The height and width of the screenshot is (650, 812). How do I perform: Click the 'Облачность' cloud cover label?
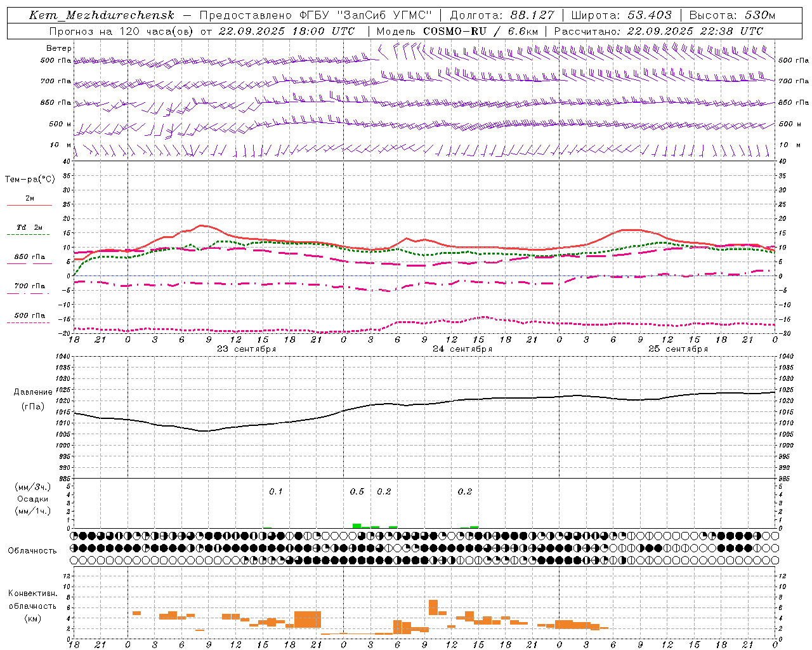pyautogui.click(x=32, y=551)
